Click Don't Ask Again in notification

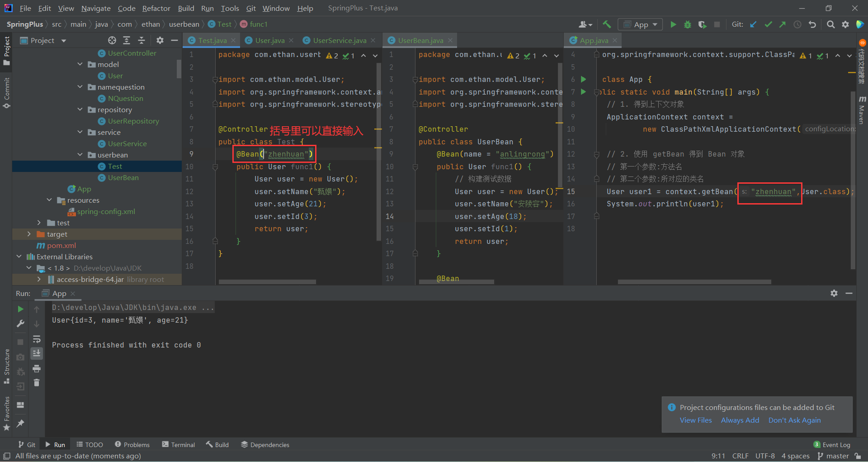(795, 420)
